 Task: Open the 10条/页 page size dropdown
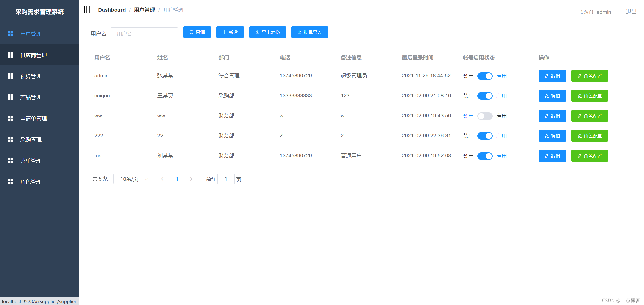(x=132, y=179)
